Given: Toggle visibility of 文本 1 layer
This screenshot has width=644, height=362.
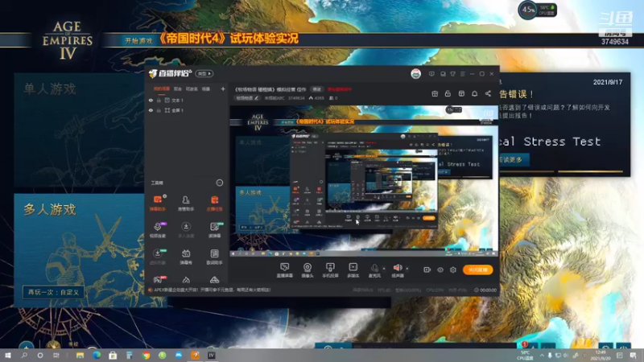Looking at the screenshot, I should coord(151,100).
